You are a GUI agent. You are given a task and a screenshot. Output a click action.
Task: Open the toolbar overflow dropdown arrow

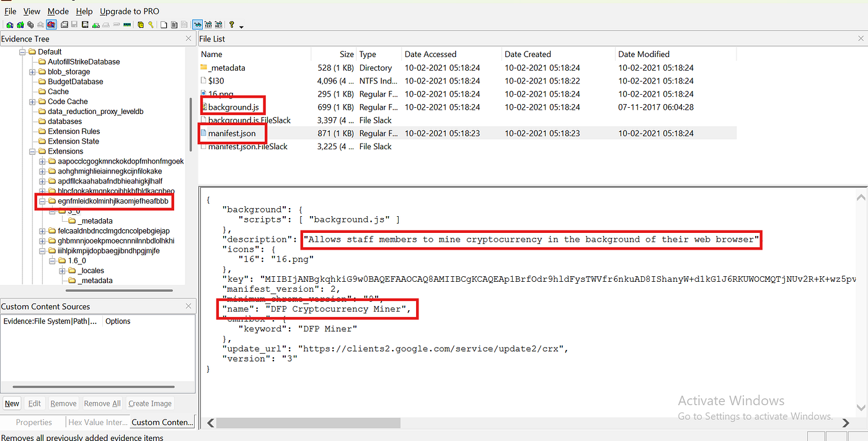click(241, 27)
